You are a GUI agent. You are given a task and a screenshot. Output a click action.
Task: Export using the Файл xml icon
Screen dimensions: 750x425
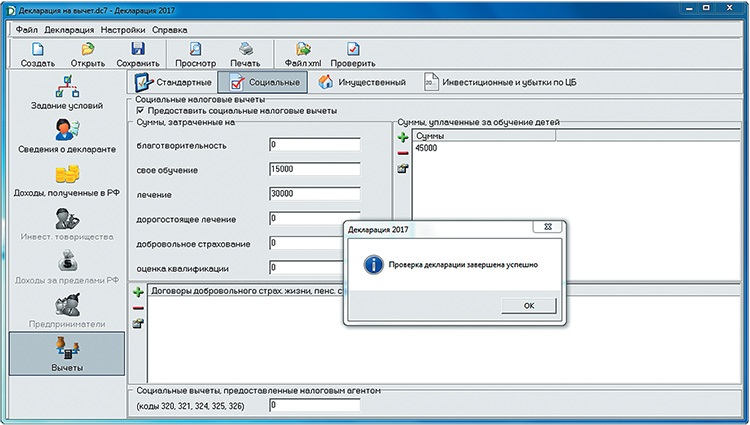tap(302, 53)
